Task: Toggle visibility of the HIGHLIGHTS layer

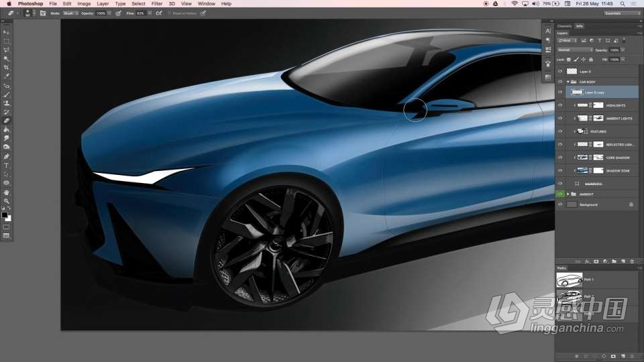Action: [560, 105]
